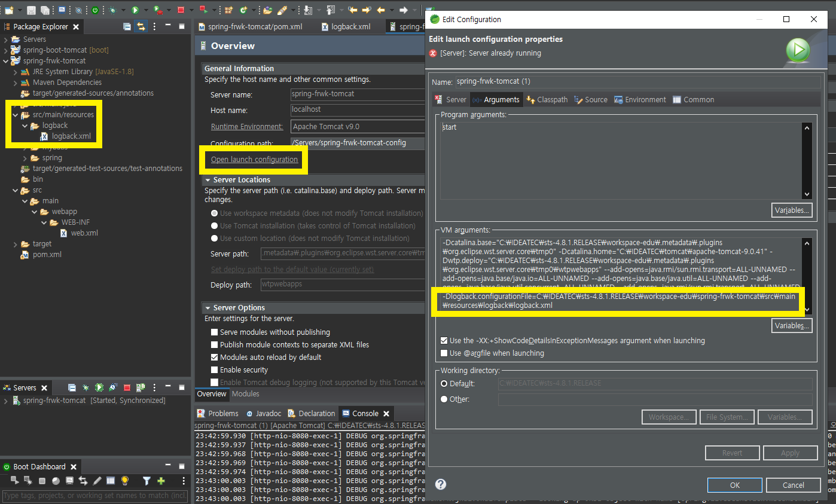
Task: Select pom.xml file in Package Explorer
Action: tap(41, 255)
